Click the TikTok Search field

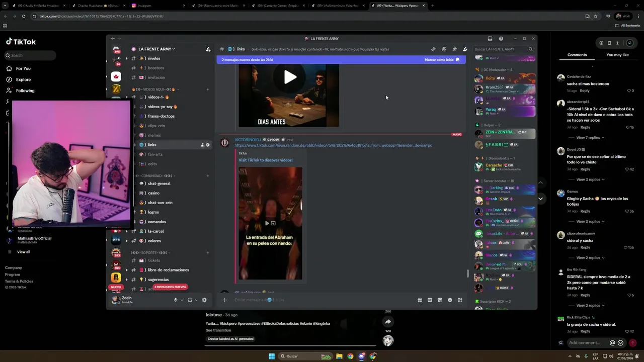[30, 55]
